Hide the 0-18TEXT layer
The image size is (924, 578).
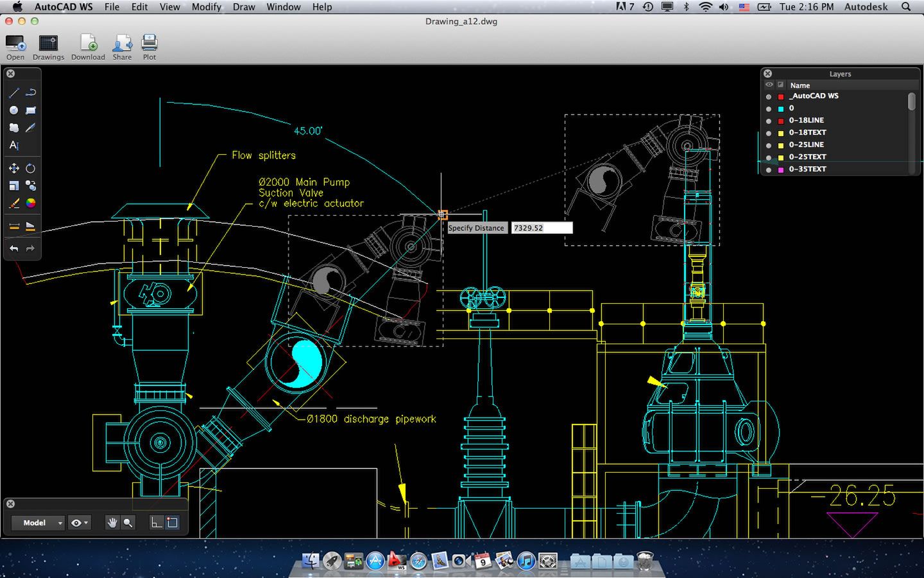pos(769,133)
